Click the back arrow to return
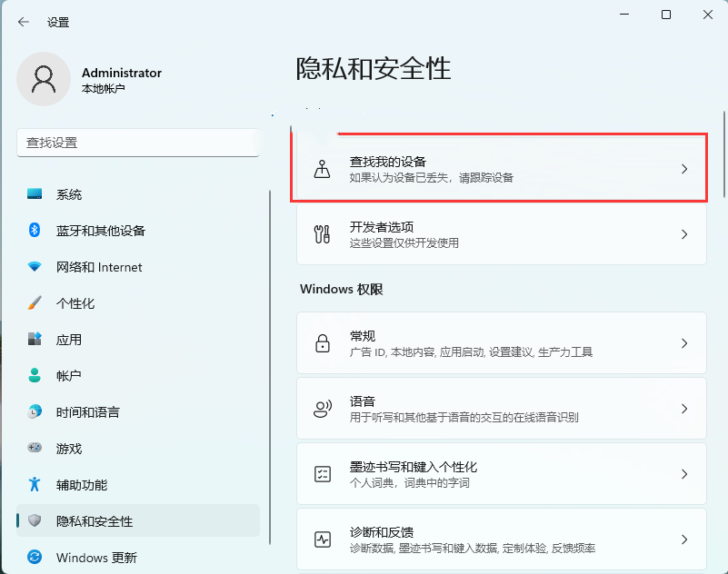This screenshot has height=574, width=728. pos(24,22)
